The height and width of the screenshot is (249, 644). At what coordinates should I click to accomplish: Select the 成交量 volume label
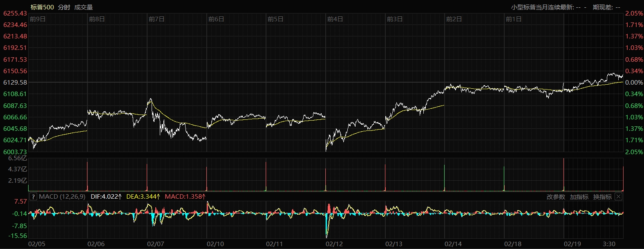(83, 7)
